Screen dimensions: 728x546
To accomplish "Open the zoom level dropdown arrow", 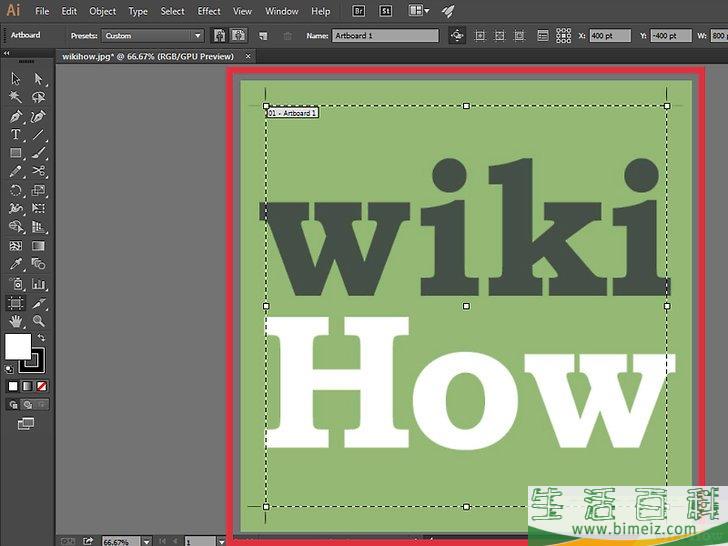I will pos(147,541).
